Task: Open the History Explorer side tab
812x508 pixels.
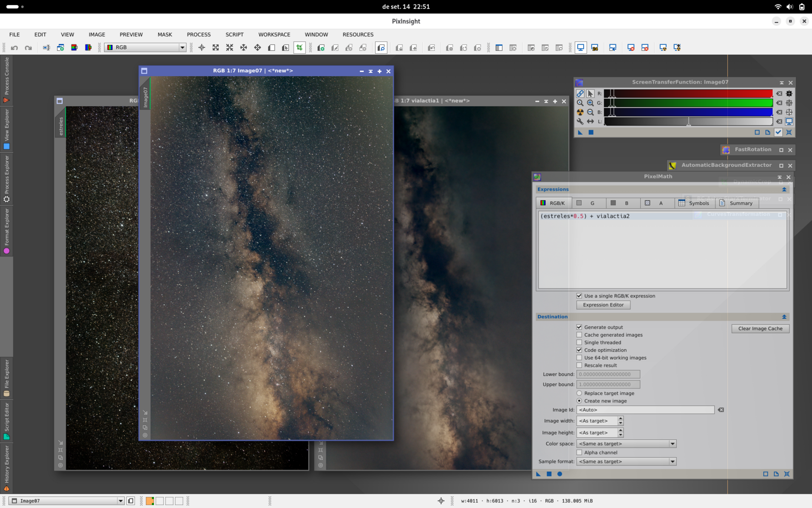Action: coord(6,468)
